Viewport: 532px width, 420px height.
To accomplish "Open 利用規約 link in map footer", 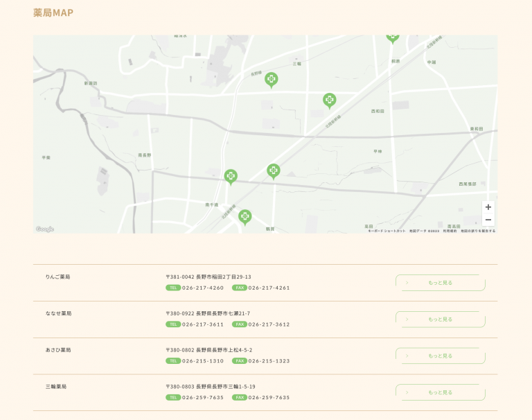I will pyautogui.click(x=450, y=231).
